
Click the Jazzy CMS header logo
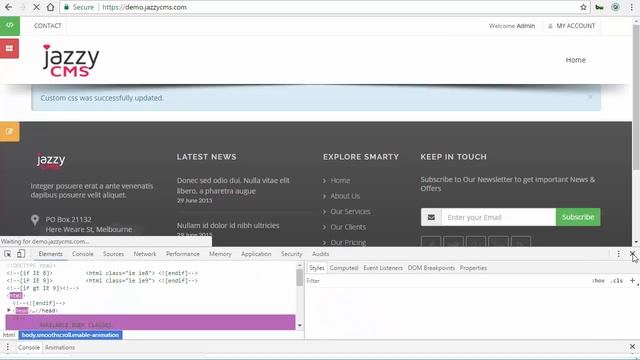[x=71, y=60]
